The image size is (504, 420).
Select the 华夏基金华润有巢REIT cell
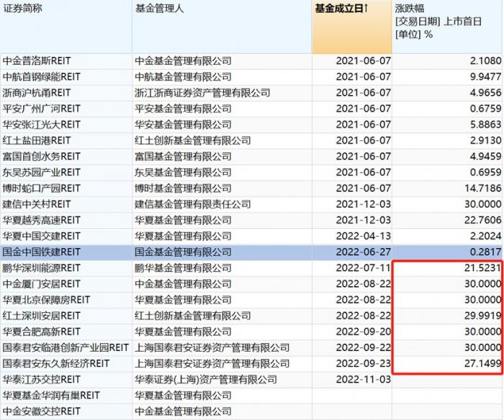pos(66,396)
